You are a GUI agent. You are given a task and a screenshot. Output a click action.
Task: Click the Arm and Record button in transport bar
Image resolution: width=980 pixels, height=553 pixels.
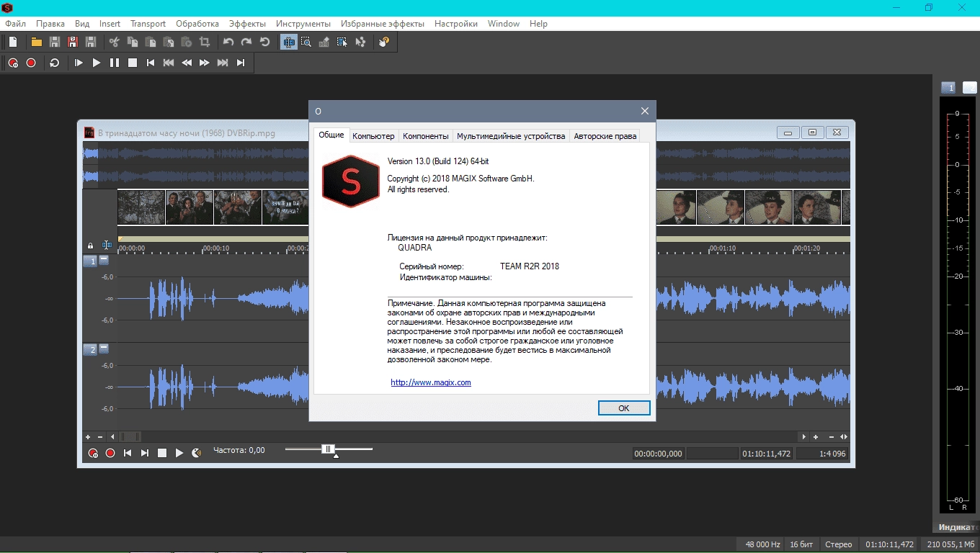click(x=13, y=63)
